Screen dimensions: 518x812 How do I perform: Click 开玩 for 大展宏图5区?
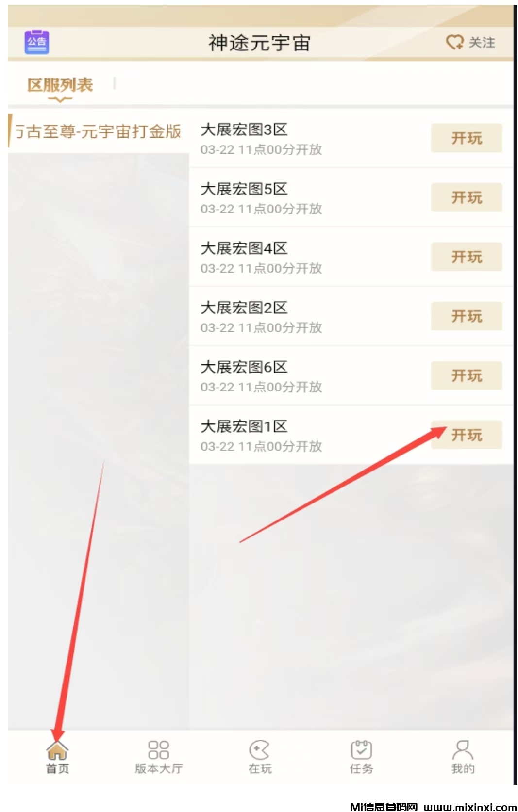[x=467, y=197]
